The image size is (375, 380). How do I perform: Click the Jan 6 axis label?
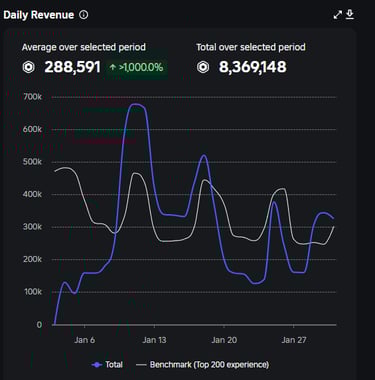click(x=85, y=340)
